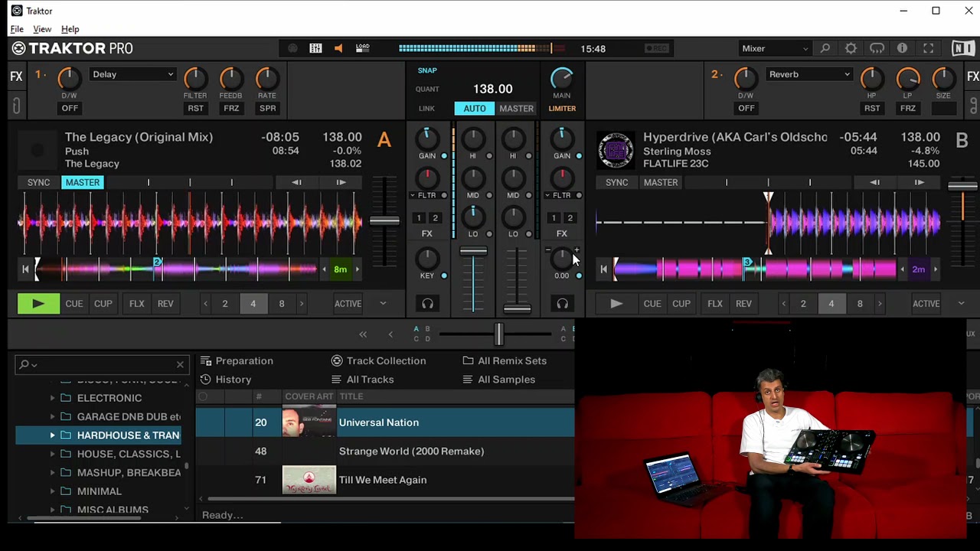Viewport: 980px width, 551px height.
Task: Open the Help menu
Action: click(70, 29)
